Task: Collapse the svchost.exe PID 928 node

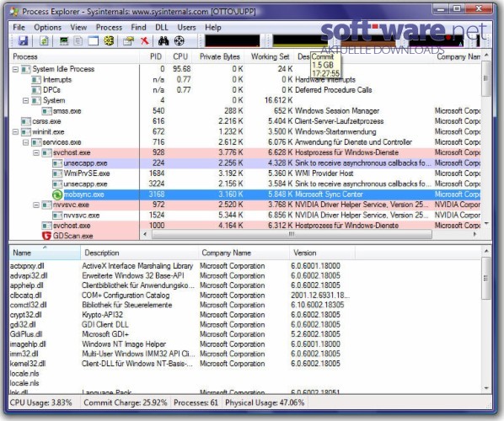Action: click(36, 153)
